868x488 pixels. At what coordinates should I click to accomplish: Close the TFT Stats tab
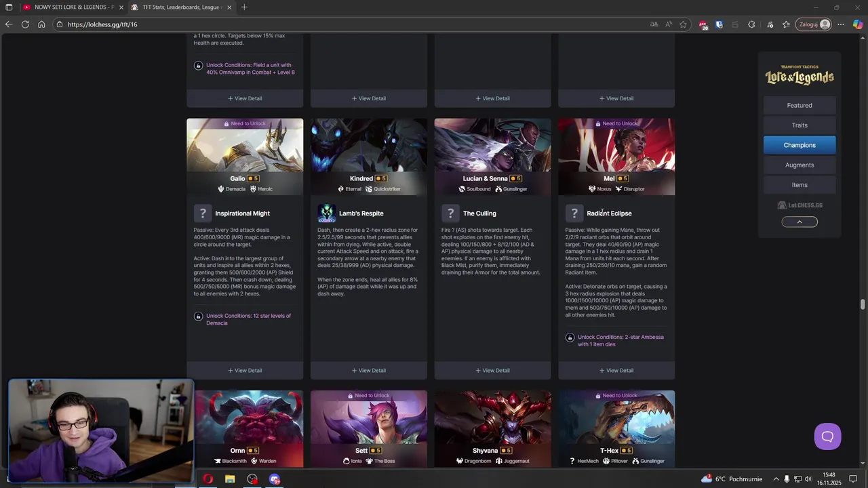pos(229,7)
